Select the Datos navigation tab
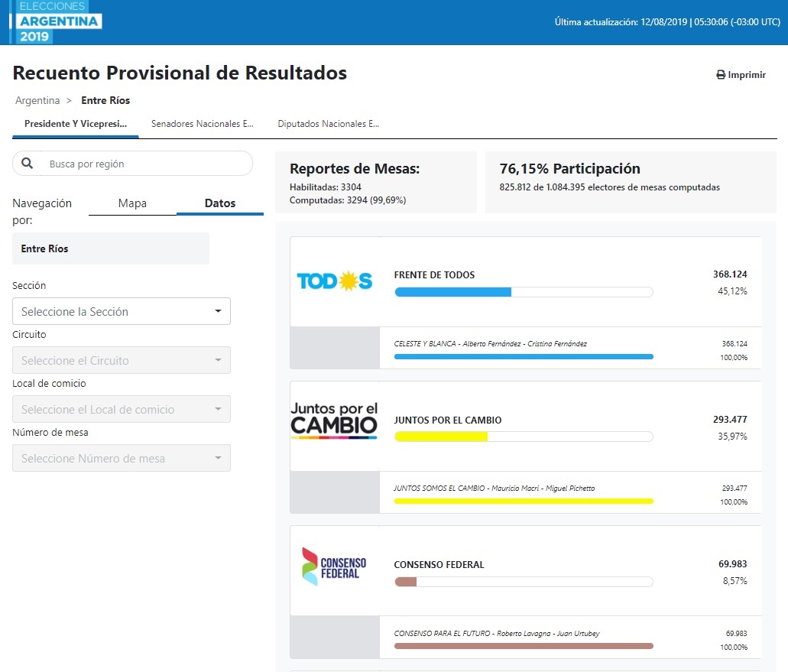788x672 pixels. [220, 203]
